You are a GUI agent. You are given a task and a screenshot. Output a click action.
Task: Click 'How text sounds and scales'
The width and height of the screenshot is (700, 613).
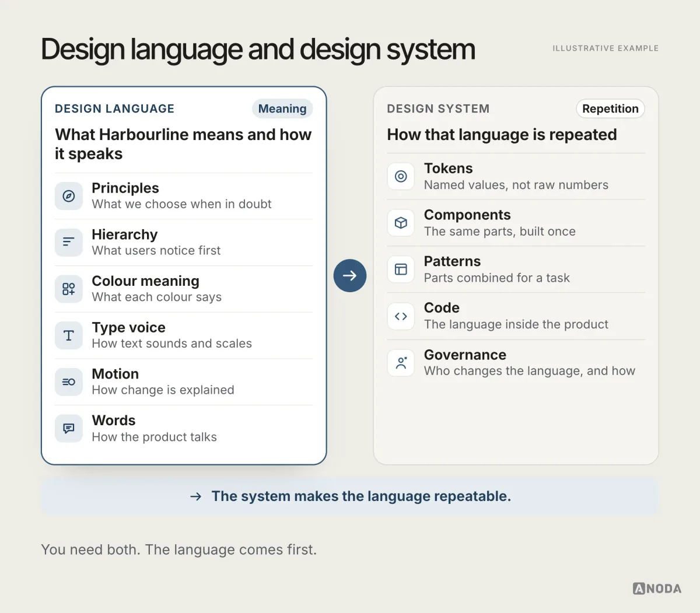(172, 344)
